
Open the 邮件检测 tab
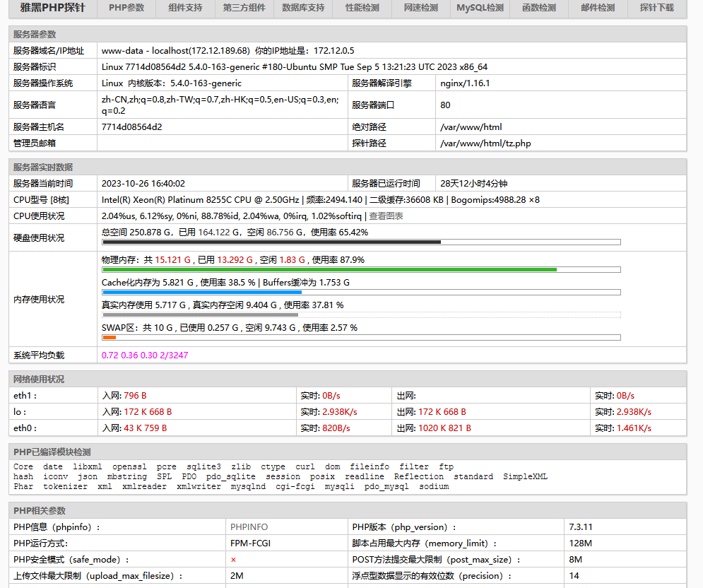point(598,8)
